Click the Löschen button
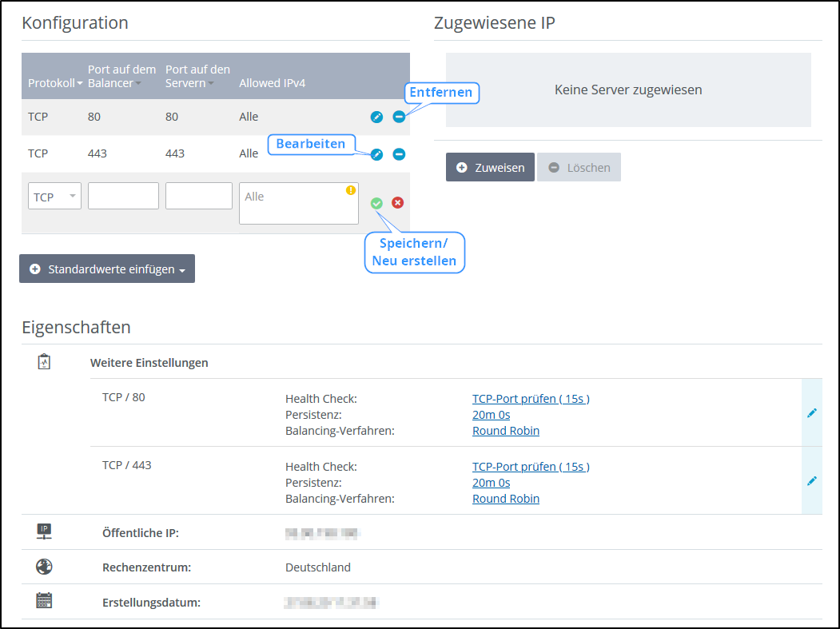 579,167
